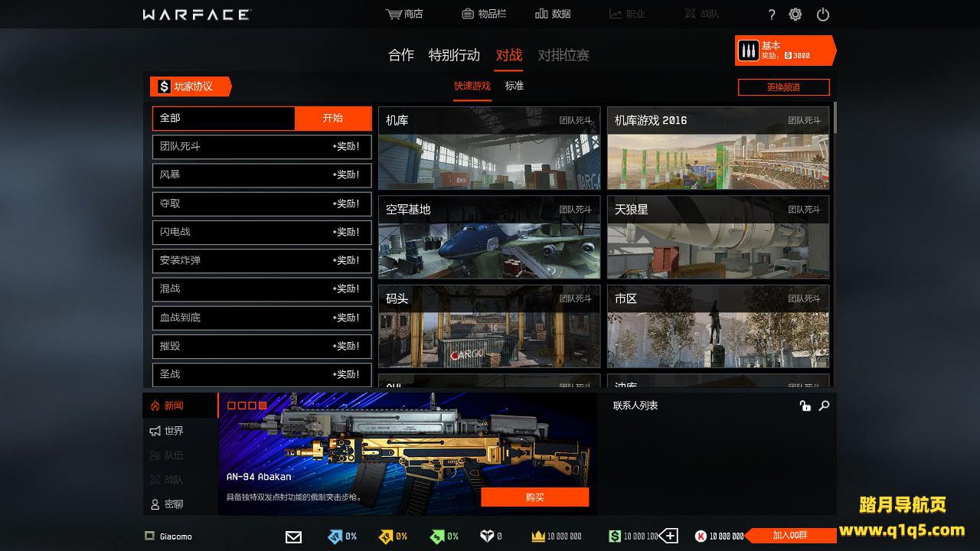This screenshot has width=980, height=551.
Task: Open settings with the gear icon
Action: [x=795, y=15]
